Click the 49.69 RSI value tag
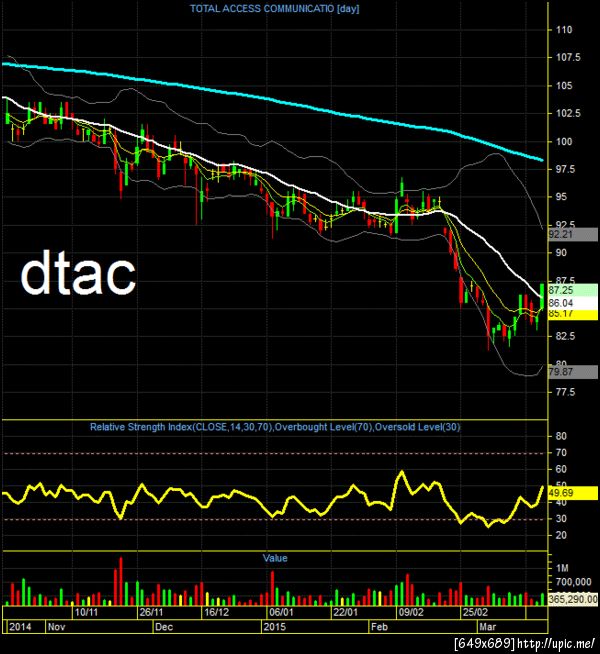The width and height of the screenshot is (600, 654). pos(573,493)
